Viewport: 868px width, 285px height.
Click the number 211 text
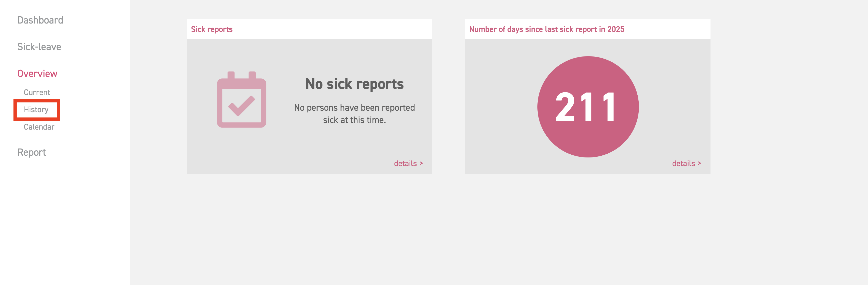pyautogui.click(x=586, y=107)
